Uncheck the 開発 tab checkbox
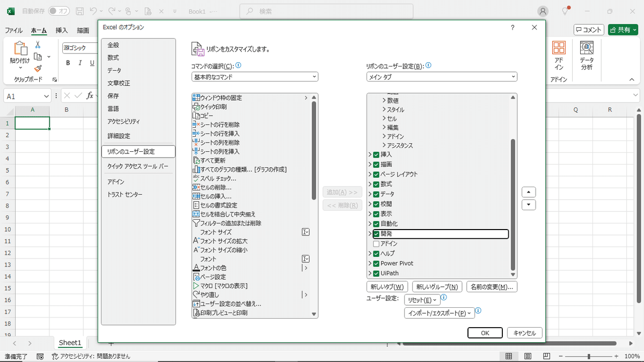This screenshot has height=362, width=644. pyautogui.click(x=376, y=234)
